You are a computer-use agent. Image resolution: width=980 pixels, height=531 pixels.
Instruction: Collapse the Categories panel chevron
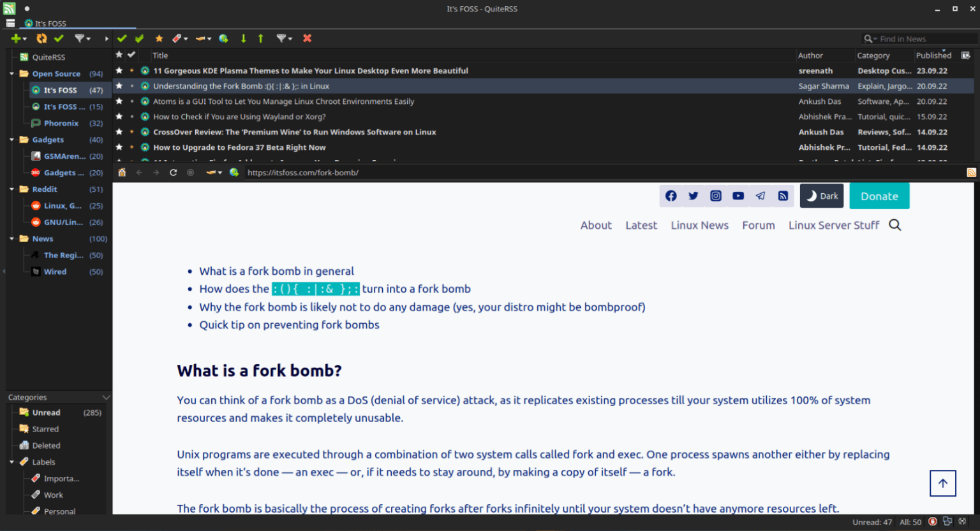(106, 397)
